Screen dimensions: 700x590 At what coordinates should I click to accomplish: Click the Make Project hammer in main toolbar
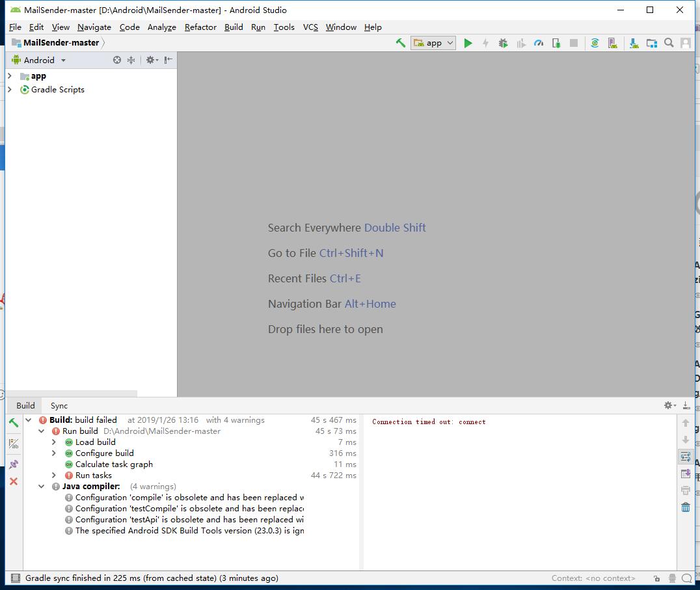(x=401, y=43)
